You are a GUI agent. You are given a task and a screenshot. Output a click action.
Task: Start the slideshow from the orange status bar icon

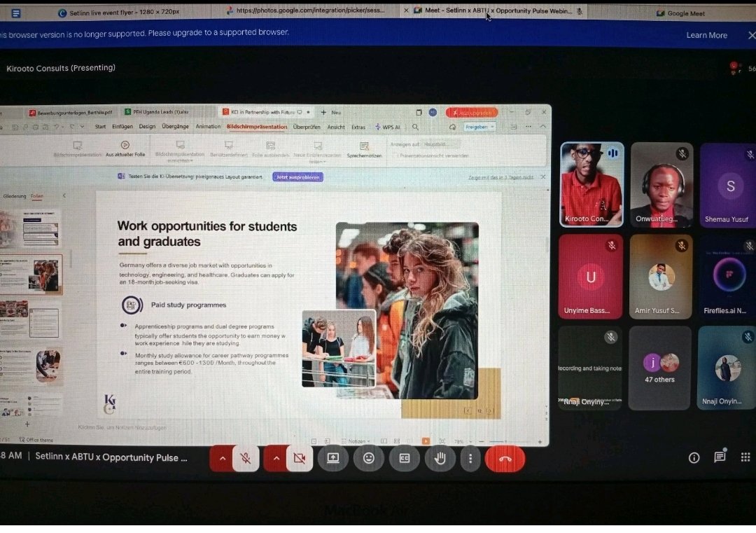coord(426,441)
